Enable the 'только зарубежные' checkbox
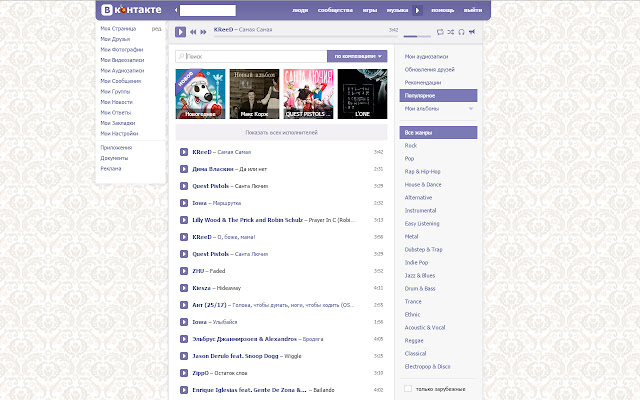The height and width of the screenshot is (400, 640). point(408,389)
